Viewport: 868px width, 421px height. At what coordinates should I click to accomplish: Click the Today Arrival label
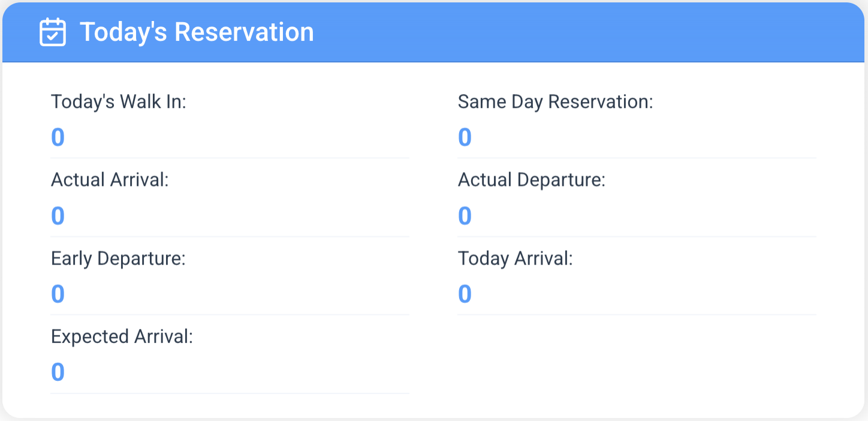click(x=516, y=258)
